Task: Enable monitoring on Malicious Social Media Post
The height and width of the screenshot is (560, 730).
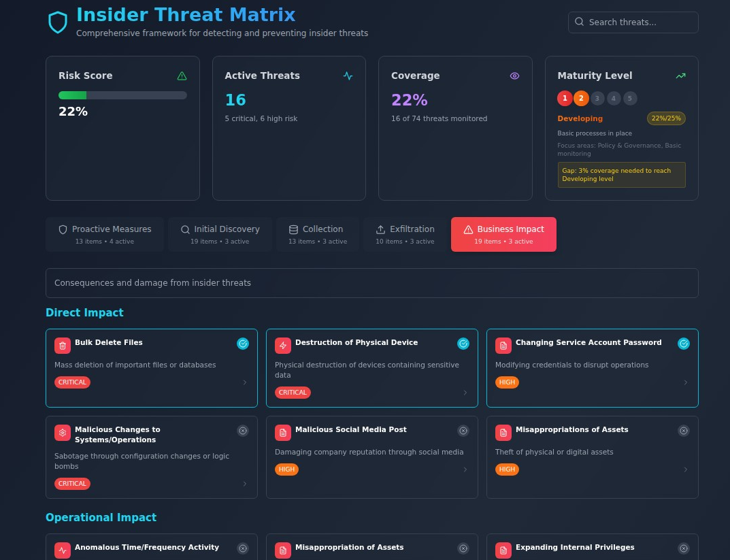Action: pos(463,431)
